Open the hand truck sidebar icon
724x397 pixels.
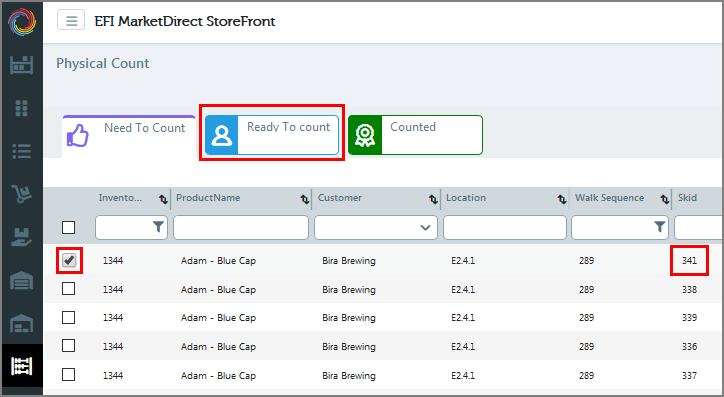tap(22, 193)
